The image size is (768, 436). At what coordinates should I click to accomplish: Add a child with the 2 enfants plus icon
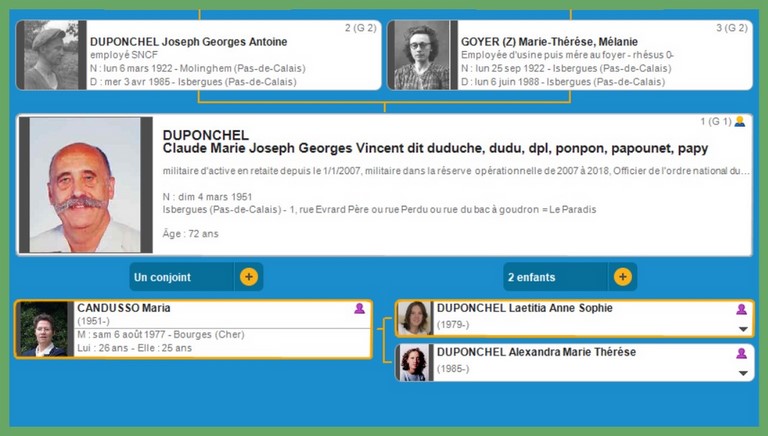point(622,277)
